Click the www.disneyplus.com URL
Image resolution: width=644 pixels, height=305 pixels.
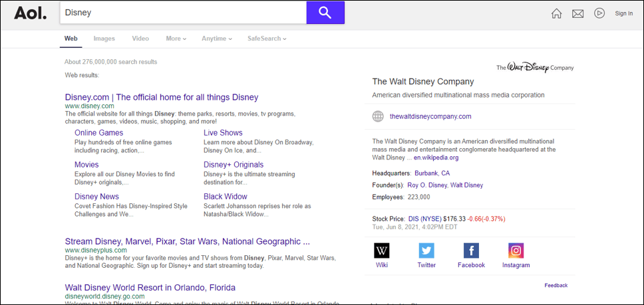[96, 250]
